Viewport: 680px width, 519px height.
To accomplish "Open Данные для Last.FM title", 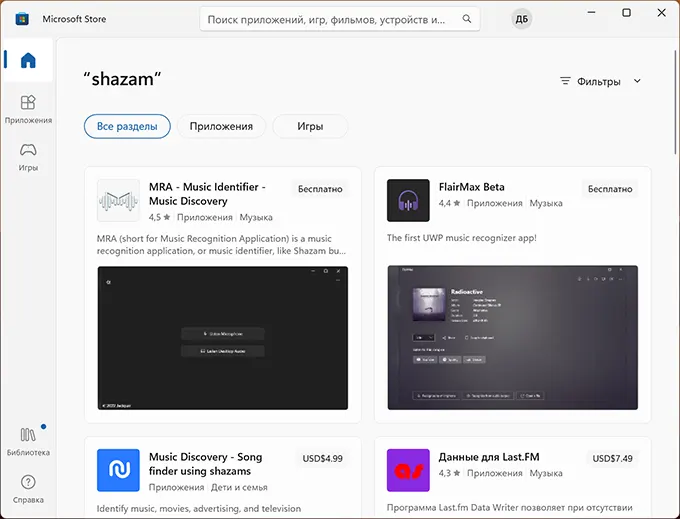I will pyautogui.click(x=489, y=457).
